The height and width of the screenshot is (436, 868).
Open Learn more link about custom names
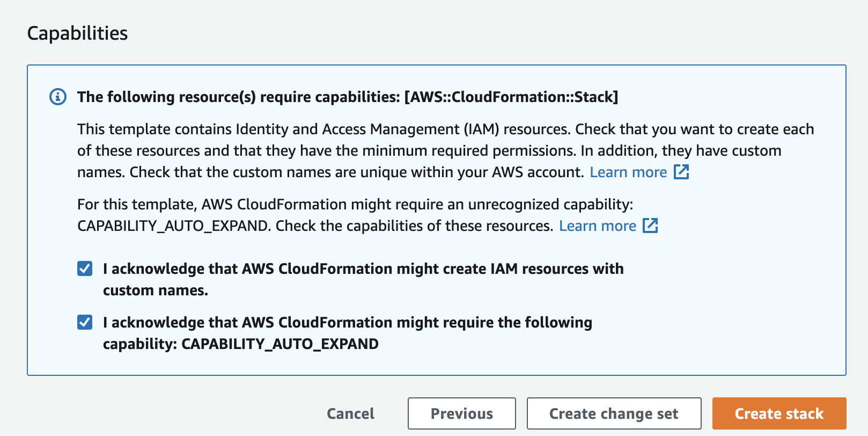coord(628,172)
